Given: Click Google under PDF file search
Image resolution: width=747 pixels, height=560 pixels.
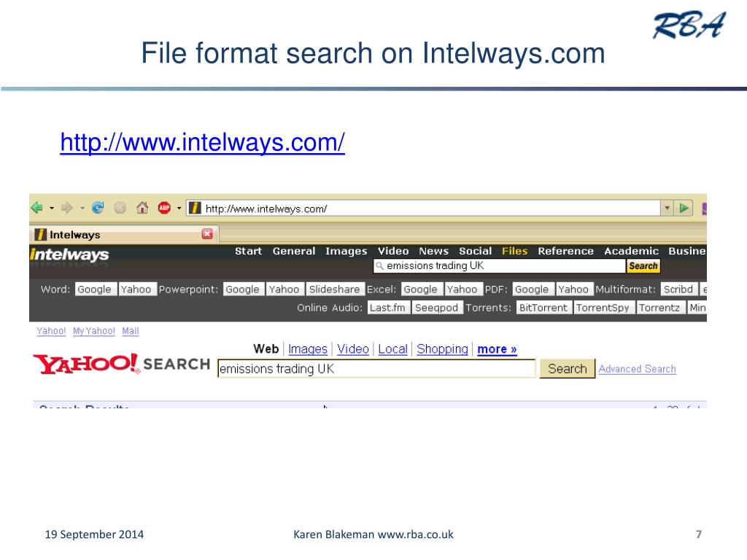Looking at the screenshot, I should click(x=532, y=289).
